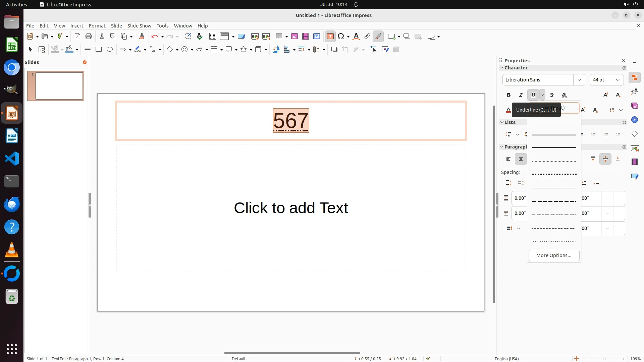
Task: Click the Export as PDF icon
Action: coord(77,37)
